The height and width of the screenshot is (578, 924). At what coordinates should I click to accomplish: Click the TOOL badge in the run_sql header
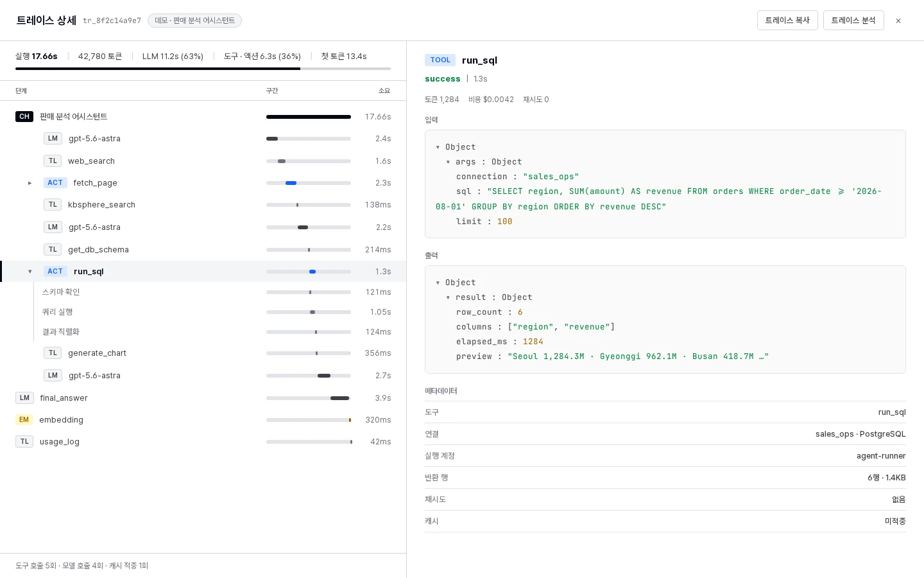440,60
